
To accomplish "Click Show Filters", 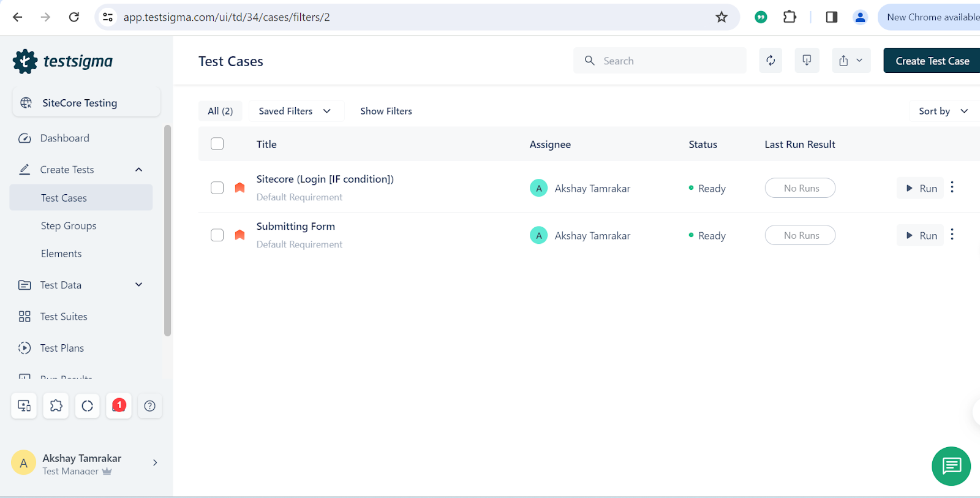I will click(386, 111).
